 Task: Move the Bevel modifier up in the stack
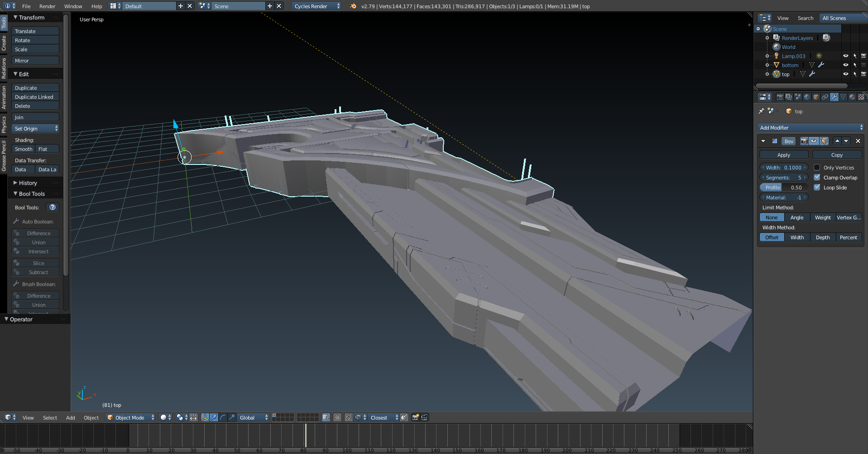(x=837, y=141)
